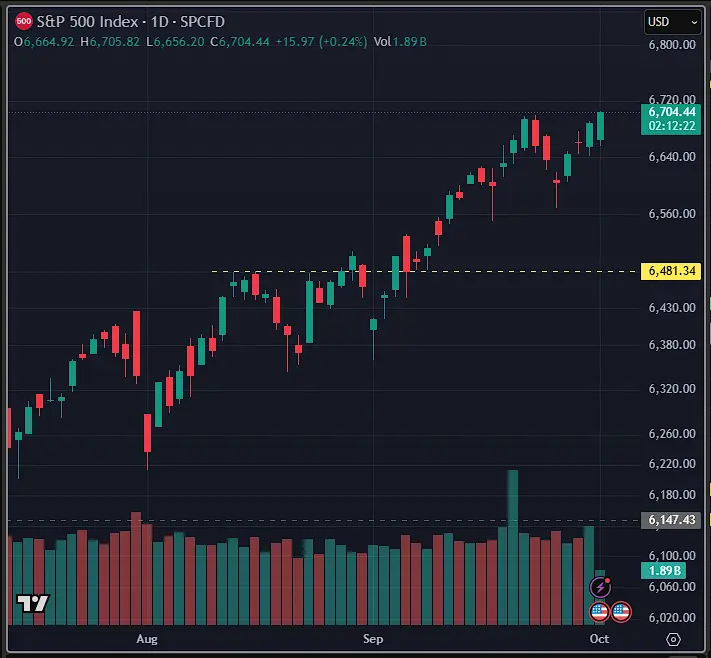Screen dimensions: 711x658
Task: Click the tallest green volume bar
Action: (513, 547)
